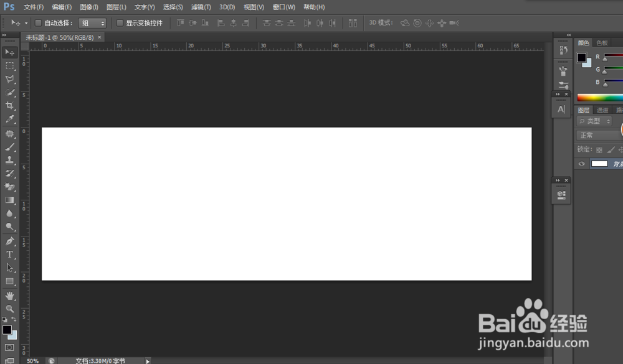Select the Quick Selection tool
623x364 pixels.
click(9, 93)
